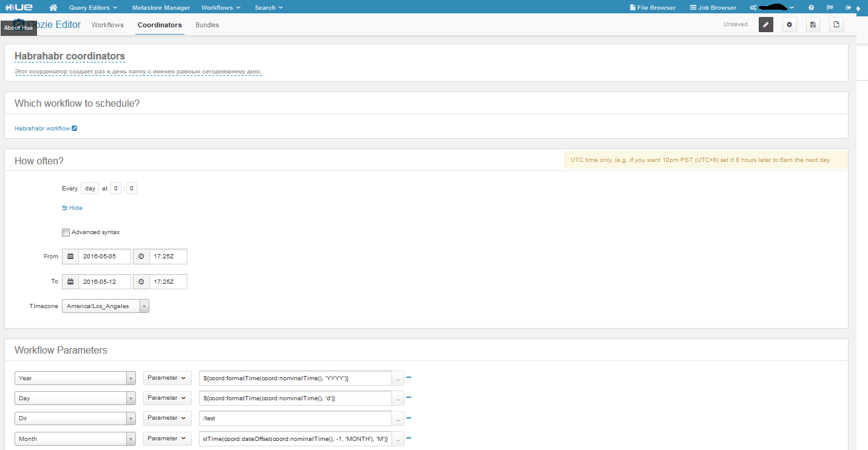
Task: Open Job Browser in the top bar
Action: [713, 7]
